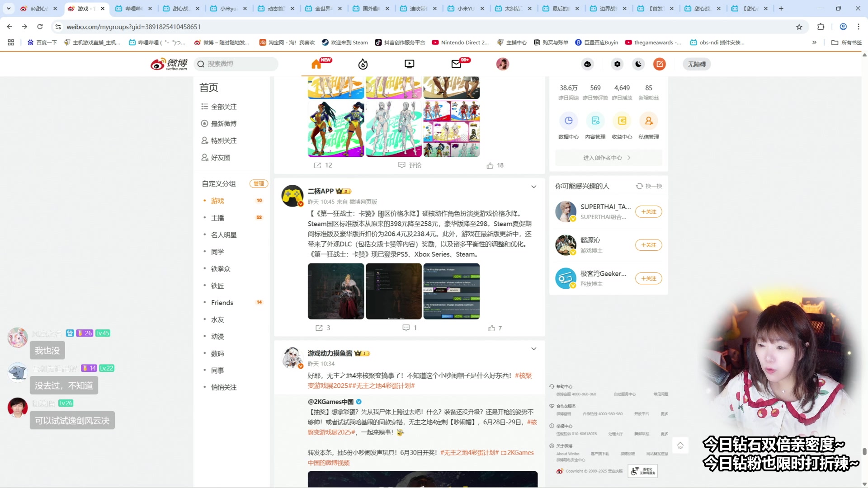Reload the page via refresh icon

(40, 27)
